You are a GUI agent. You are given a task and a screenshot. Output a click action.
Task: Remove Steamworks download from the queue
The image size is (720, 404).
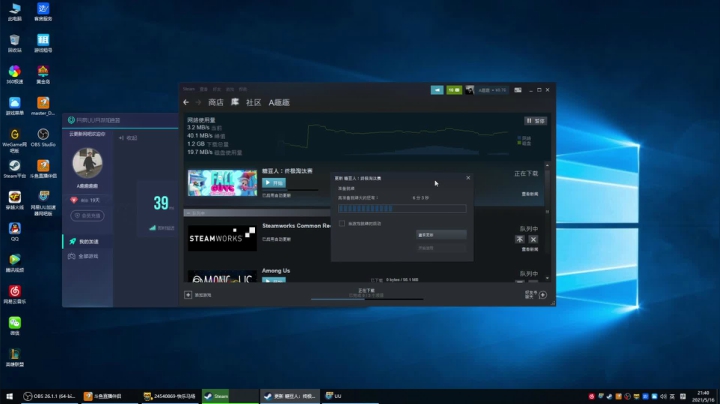pyautogui.click(x=533, y=239)
